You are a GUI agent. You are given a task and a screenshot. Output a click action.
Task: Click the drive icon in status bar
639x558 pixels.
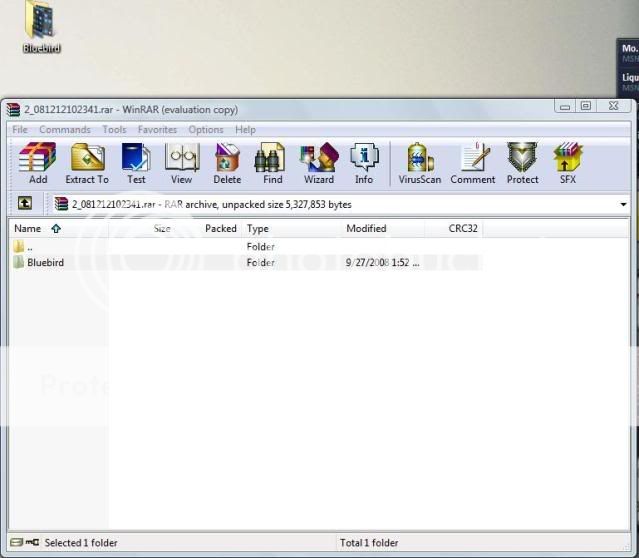coord(16,542)
